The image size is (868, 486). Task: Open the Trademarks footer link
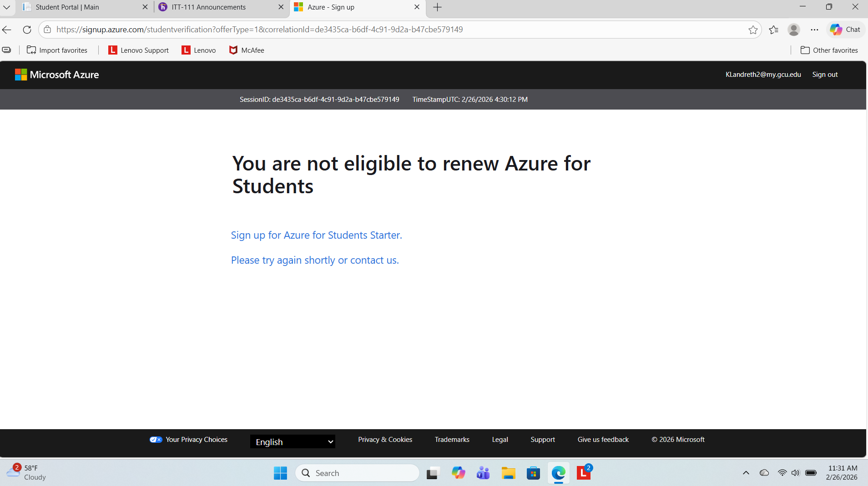452,440
